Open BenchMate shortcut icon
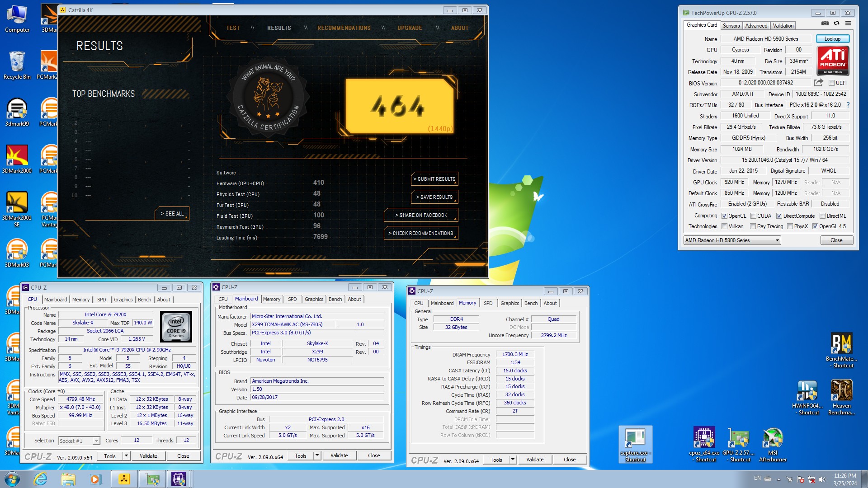The height and width of the screenshot is (488, 868). pyautogui.click(x=841, y=351)
